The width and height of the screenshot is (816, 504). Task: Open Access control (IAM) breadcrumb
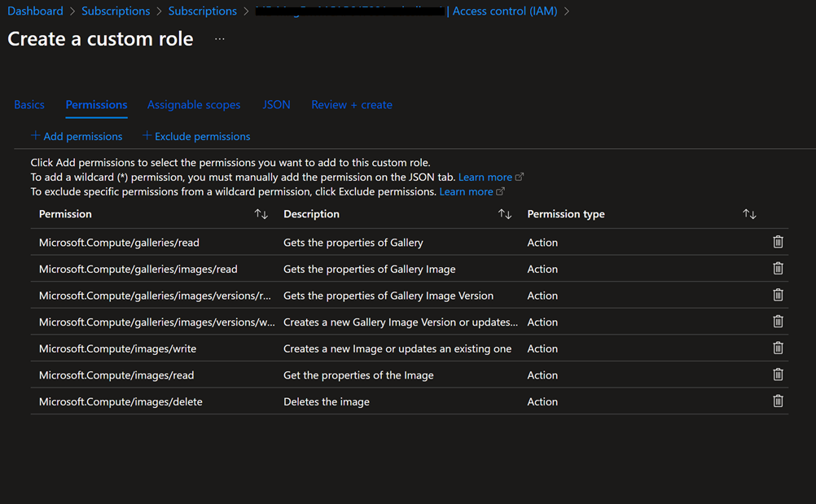pos(505,11)
